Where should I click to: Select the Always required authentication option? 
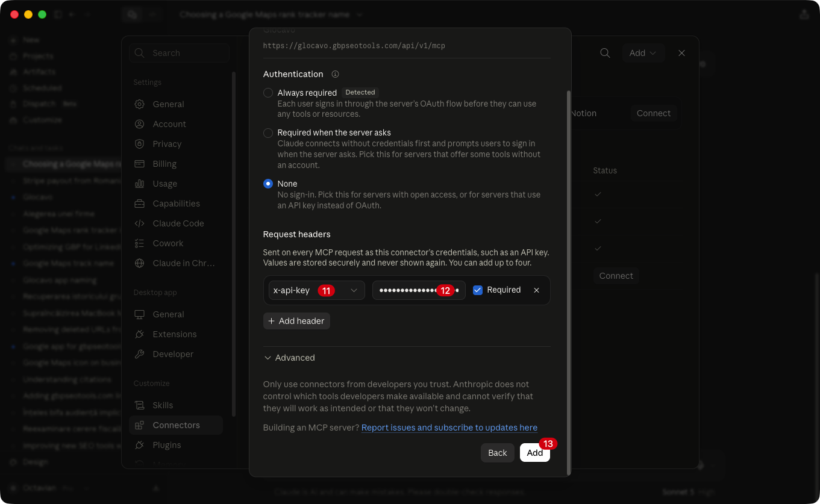click(268, 93)
